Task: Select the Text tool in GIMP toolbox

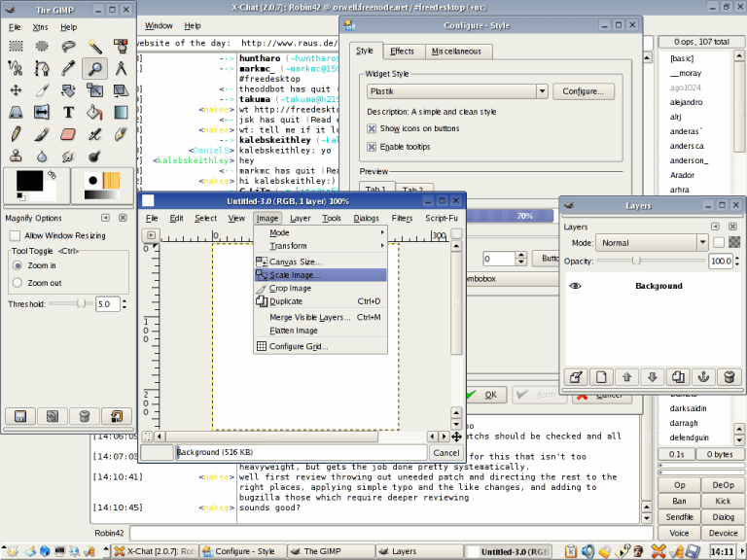Action: pos(68,112)
